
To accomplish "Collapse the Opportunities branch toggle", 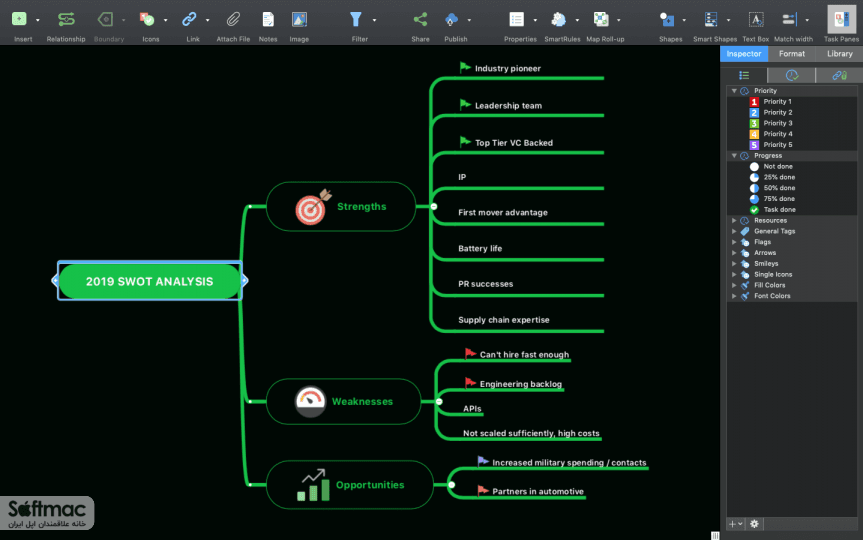I will coord(452,485).
